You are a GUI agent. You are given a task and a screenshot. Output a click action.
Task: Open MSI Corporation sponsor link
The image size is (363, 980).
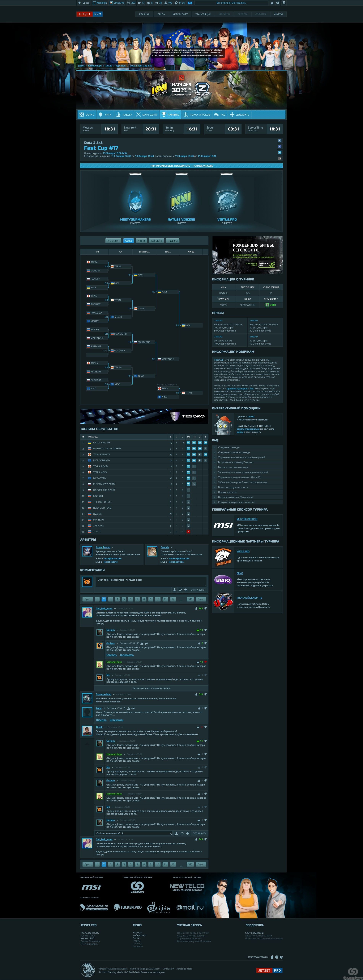[x=247, y=519]
